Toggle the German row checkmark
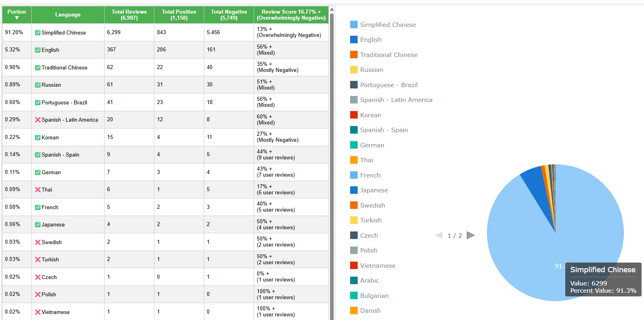Screen dimensions: 644x320 38,173
